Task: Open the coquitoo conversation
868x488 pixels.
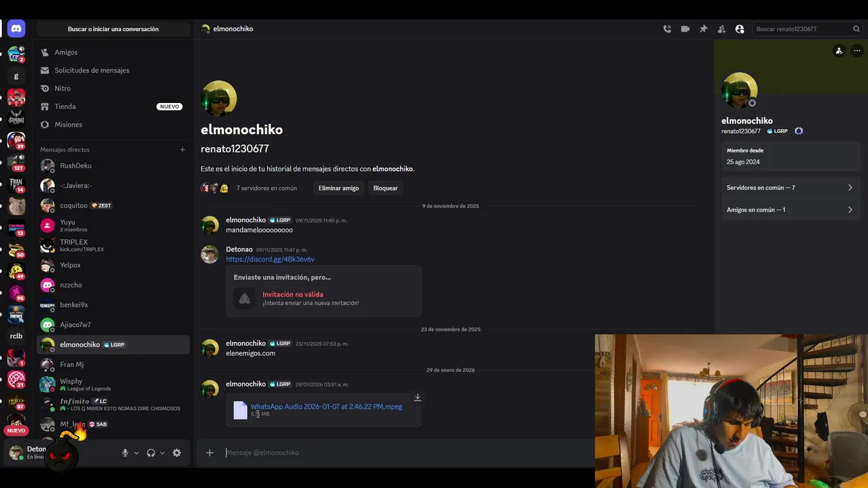Action: (113, 205)
